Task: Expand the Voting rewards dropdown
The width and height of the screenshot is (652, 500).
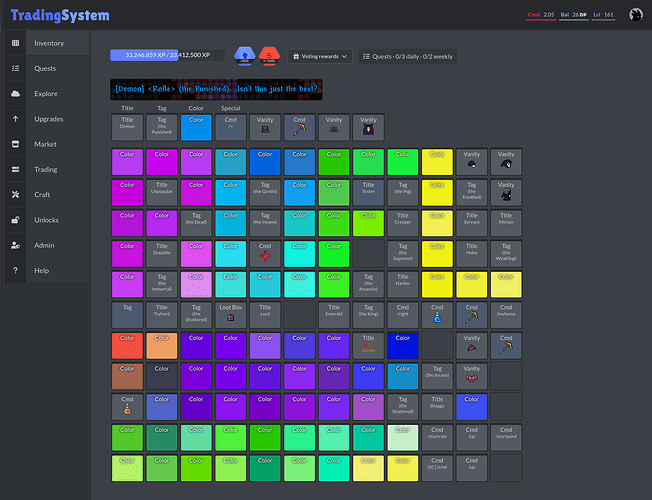Action: coord(320,57)
